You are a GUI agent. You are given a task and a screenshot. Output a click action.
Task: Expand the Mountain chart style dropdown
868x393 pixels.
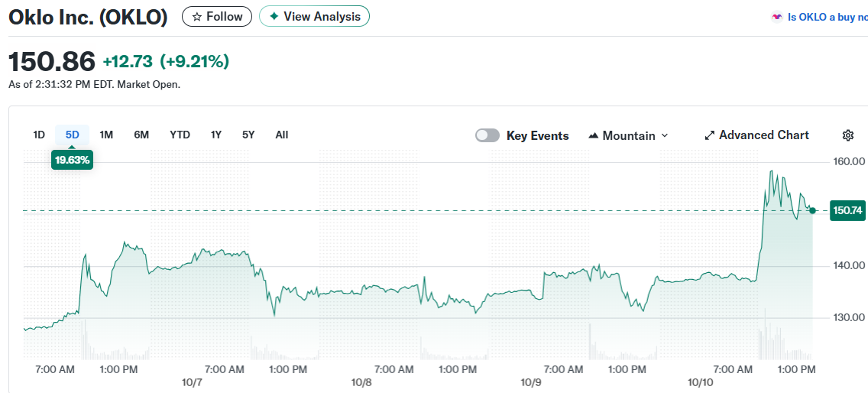628,135
